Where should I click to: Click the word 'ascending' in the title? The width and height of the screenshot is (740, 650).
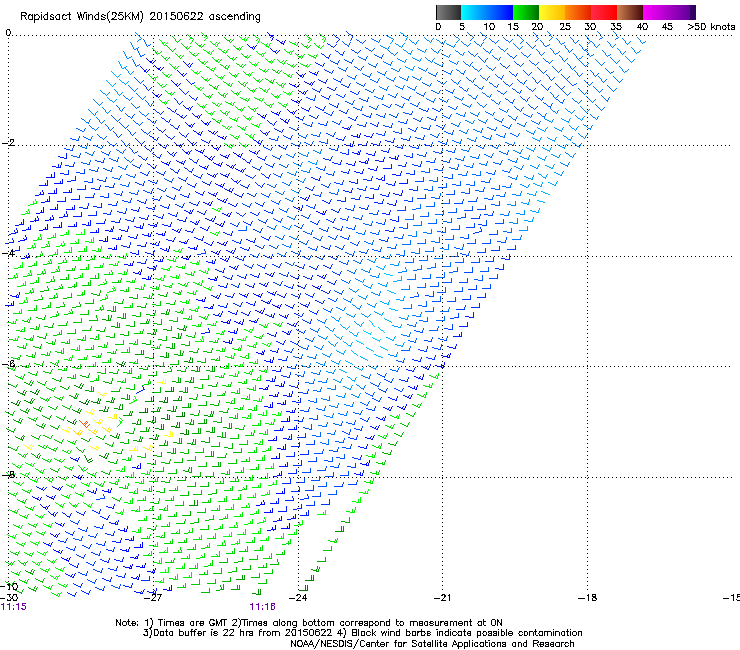tap(235, 17)
